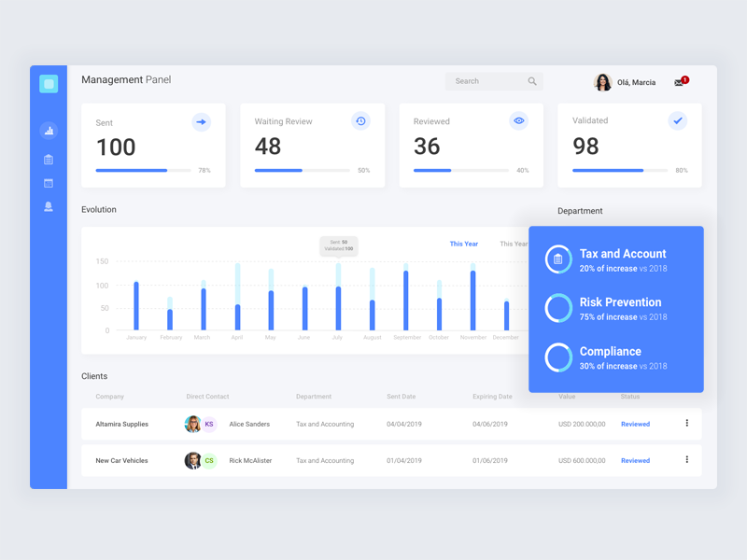This screenshot has height=560, width=747.
Task: Click the Reviewed status link for Altamira Supplies
Action: (x=635, y=424)
